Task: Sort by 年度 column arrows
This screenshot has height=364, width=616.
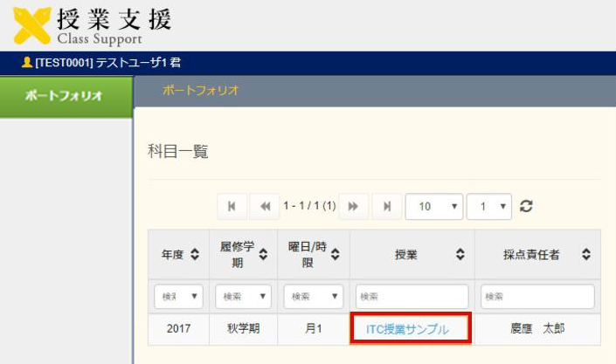Action: pyautogui.click(x=195, y=255)
